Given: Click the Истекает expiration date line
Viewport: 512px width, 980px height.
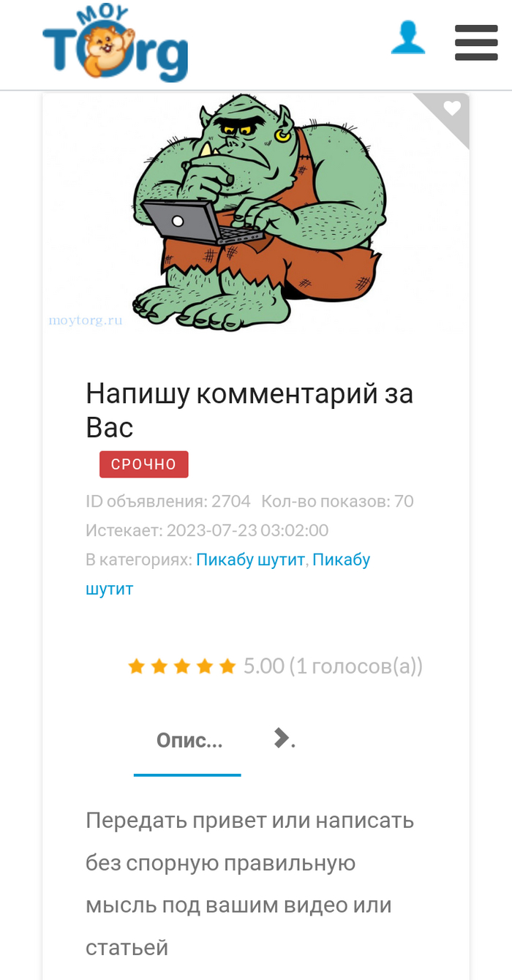Looking at the screenshot, I should coord(207,530).
